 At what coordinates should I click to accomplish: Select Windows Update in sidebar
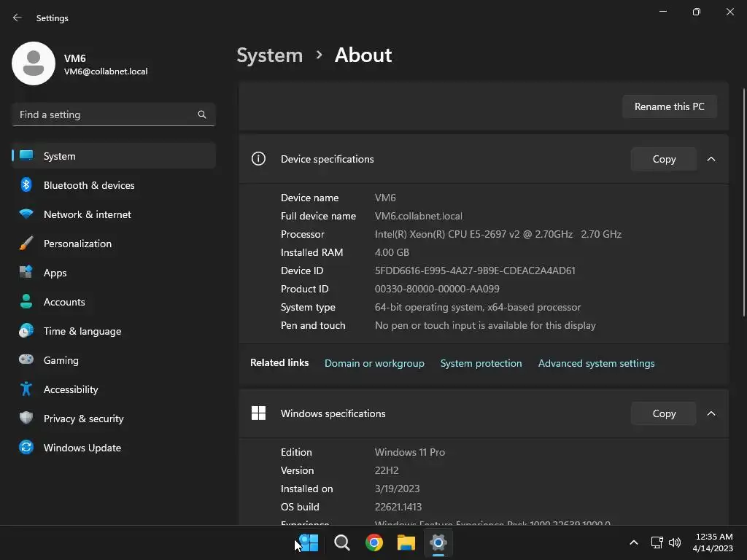[x=113, y=448]
